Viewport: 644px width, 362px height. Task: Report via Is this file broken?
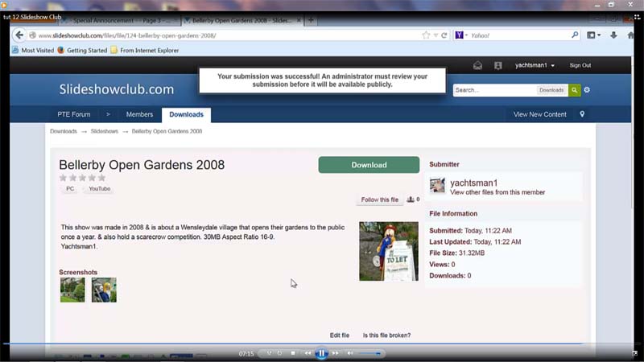[386, 335]
